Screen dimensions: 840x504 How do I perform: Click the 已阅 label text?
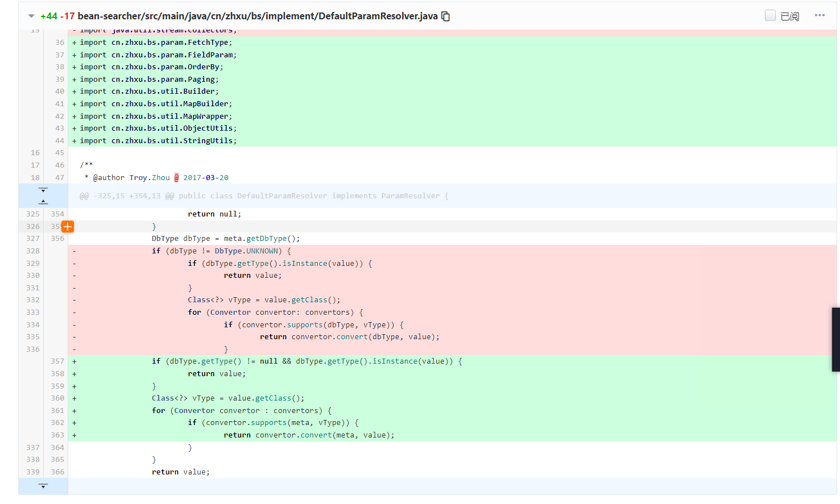tap(790, 16)
